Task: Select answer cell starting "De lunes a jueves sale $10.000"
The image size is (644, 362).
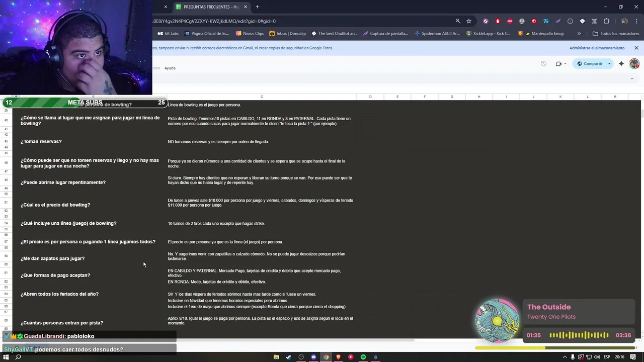Action: (x=260, y=203)
